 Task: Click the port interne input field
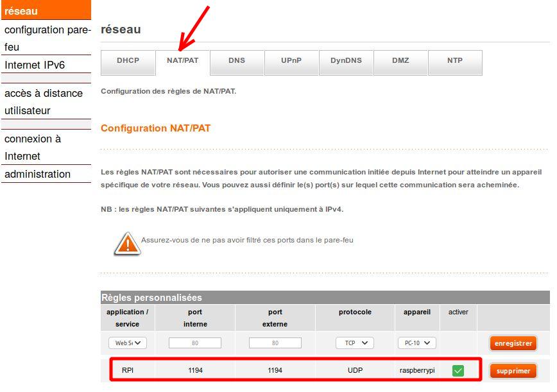point(195,343)
